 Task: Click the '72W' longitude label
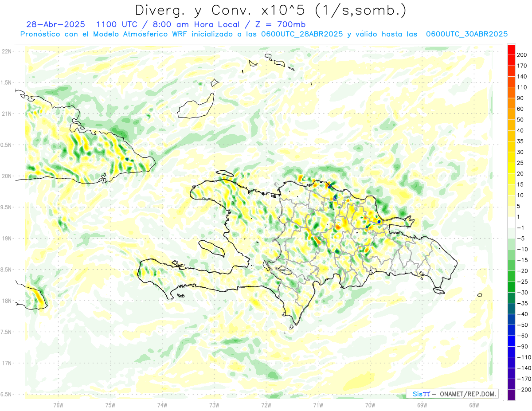(x=266, y=405)
